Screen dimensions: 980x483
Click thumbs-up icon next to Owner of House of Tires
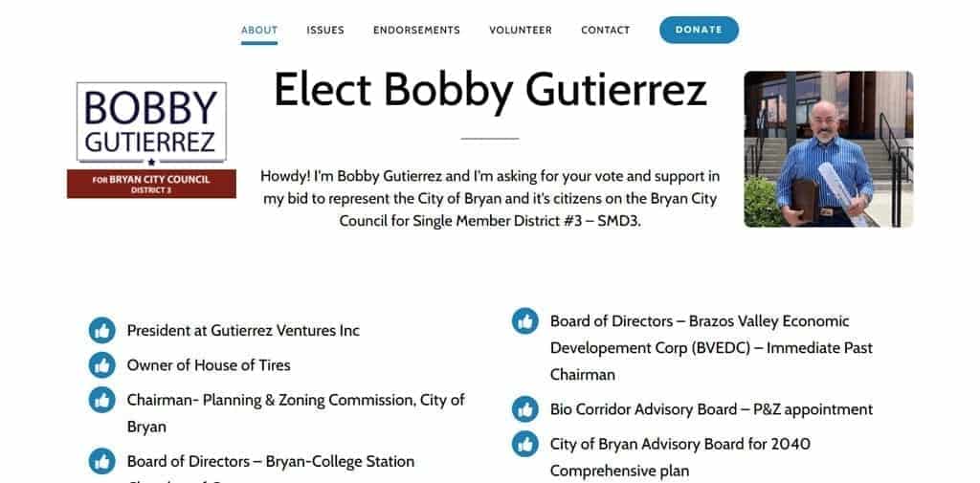(101, 365)
